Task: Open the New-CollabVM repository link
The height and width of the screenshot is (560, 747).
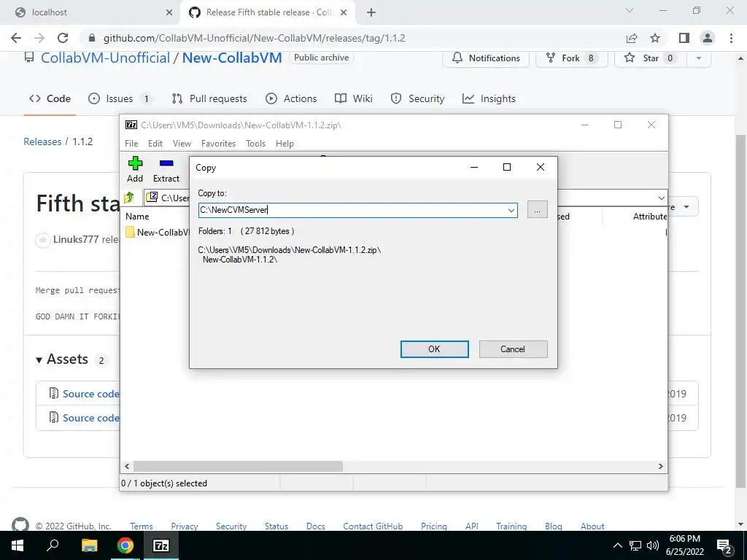Action: tap(232, 58)
